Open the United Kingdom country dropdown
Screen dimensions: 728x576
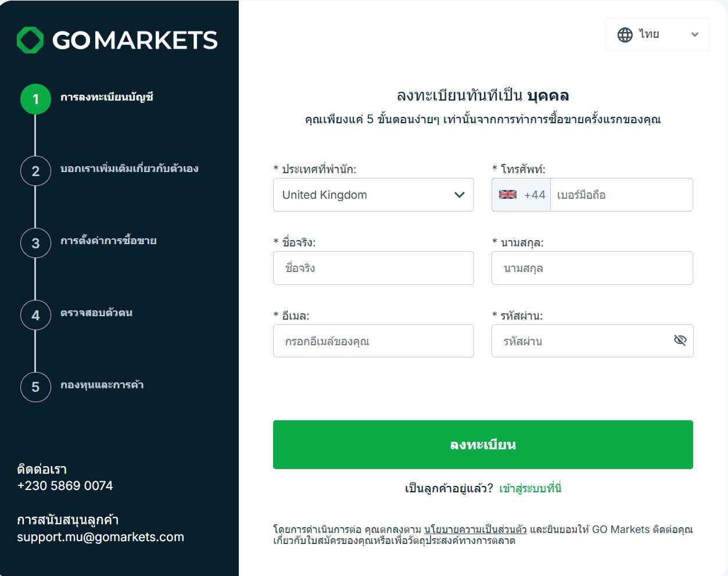pyautogui.click(x=374, y=195)
